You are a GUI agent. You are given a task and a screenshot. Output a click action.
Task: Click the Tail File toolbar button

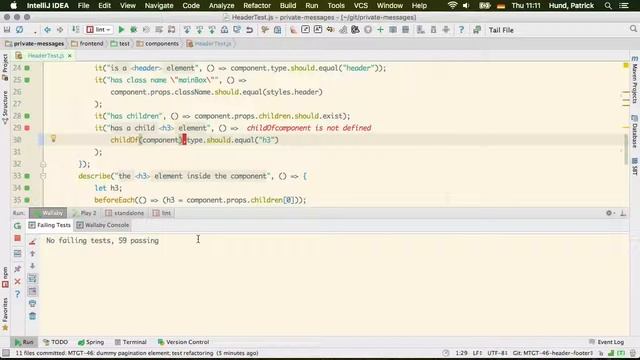pos(501,30)
